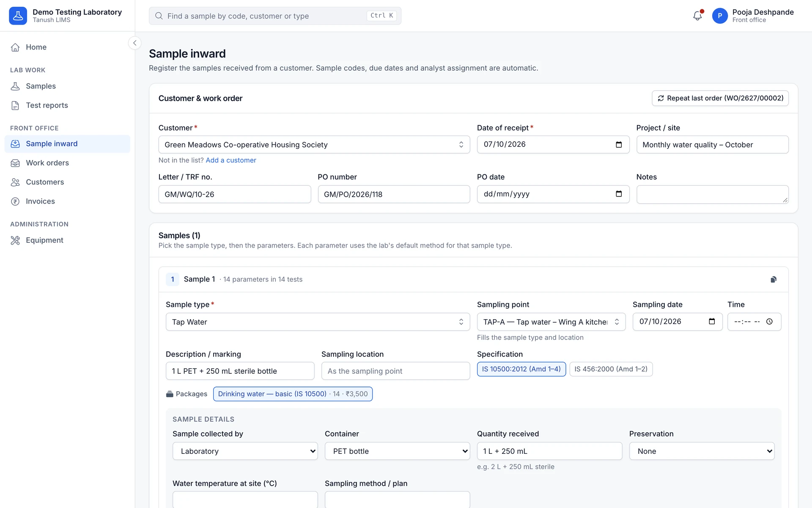Toggle the IS 10500:2012 (Amd 1–4) specification
Image resolution: width=812 pixels, height=508 pixels.
click(x=521, y=369)
